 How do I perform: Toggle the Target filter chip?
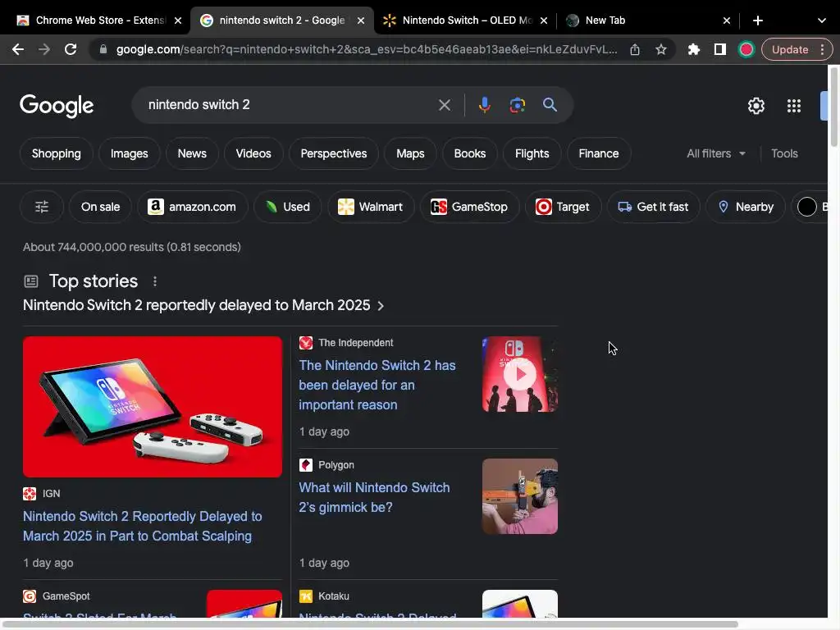[563, 207]
